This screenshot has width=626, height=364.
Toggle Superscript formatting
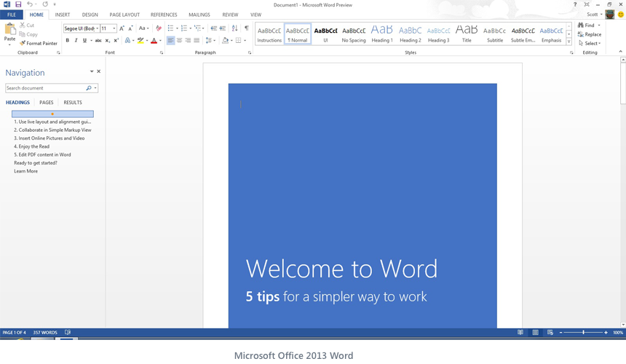(116, 40)
